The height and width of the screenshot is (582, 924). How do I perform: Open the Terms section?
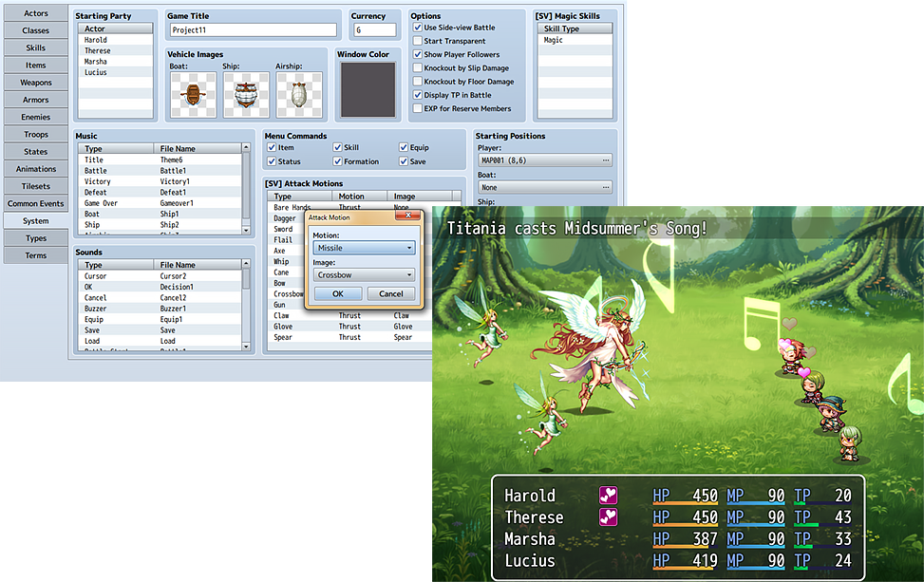(35, 255)
